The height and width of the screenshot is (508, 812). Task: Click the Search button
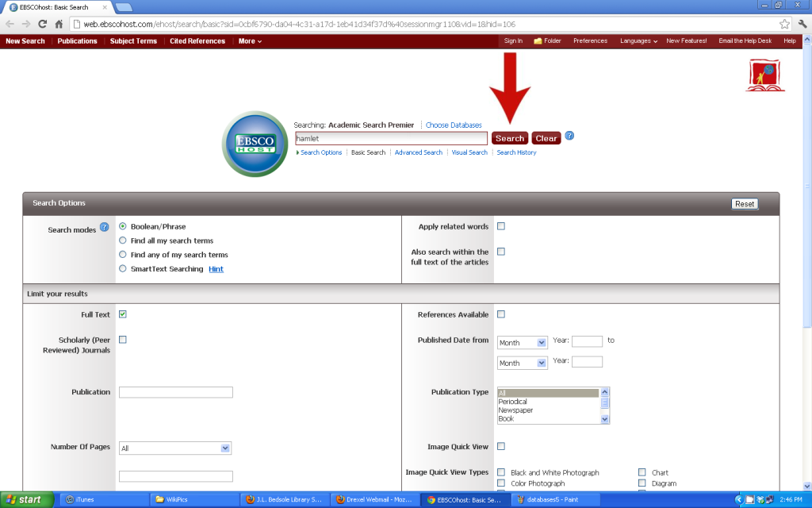coord(510,137)
